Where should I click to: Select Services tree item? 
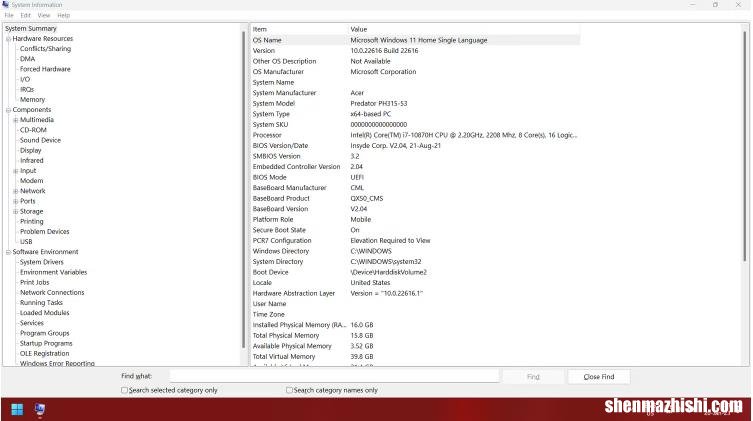[32, 323]
